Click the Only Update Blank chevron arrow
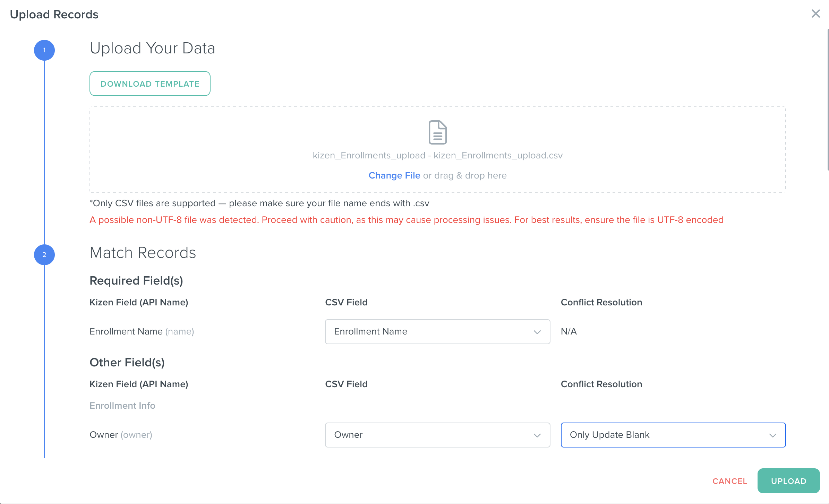Viewport: 829px width, 504px height. [x=772, y=435]
